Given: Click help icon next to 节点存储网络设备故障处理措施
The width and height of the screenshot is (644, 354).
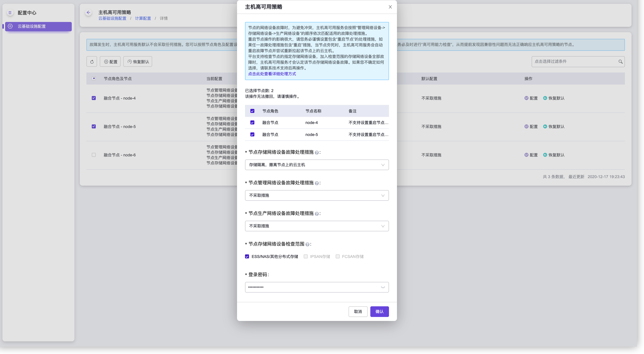Looking at the screenshot, I should click(x=317, y=153).
